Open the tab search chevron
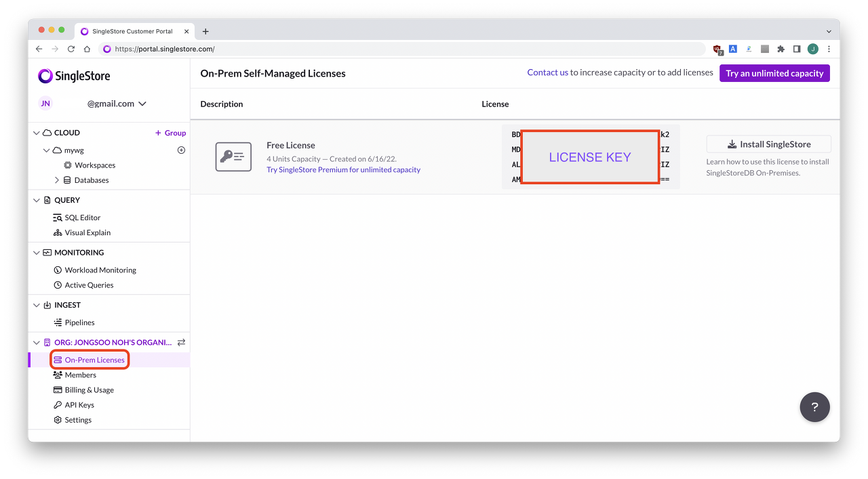 click(x=829, y=31)
